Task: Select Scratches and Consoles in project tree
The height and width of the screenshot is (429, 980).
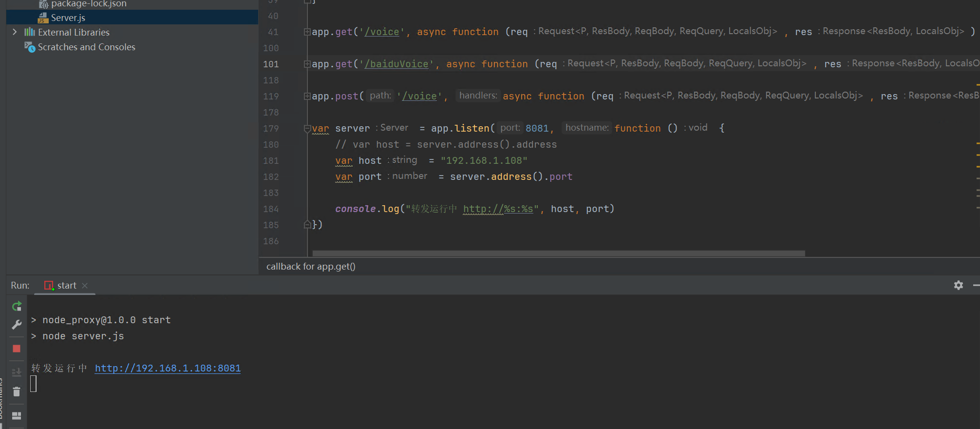Action: coord(86,47)
